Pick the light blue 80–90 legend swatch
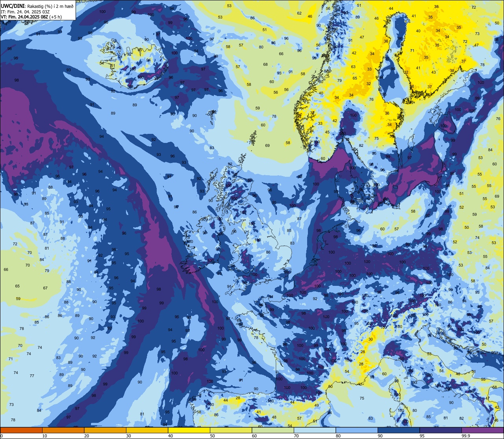Viewport: 504px width, 439px height. pyautogui.click(x=357, y=430)
